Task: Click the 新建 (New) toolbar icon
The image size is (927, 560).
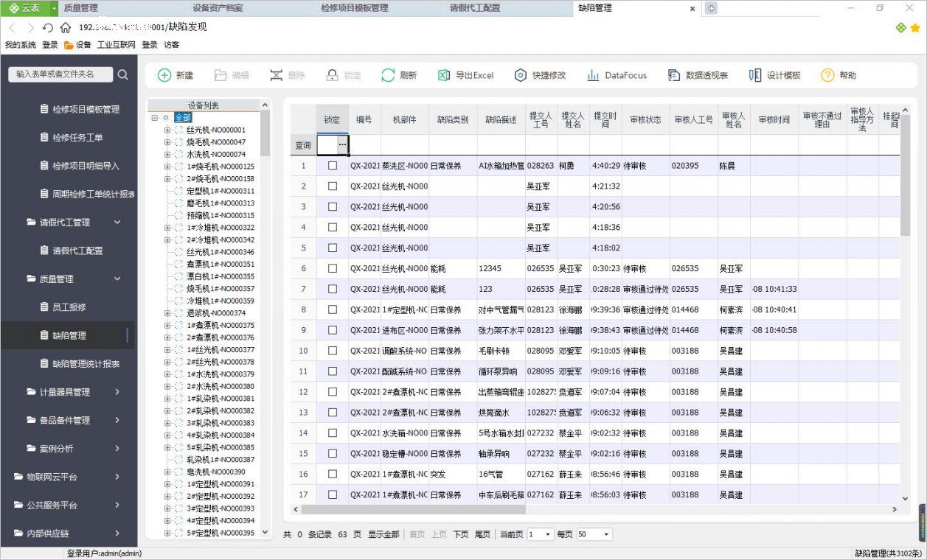Action: [x=164, y=75]
